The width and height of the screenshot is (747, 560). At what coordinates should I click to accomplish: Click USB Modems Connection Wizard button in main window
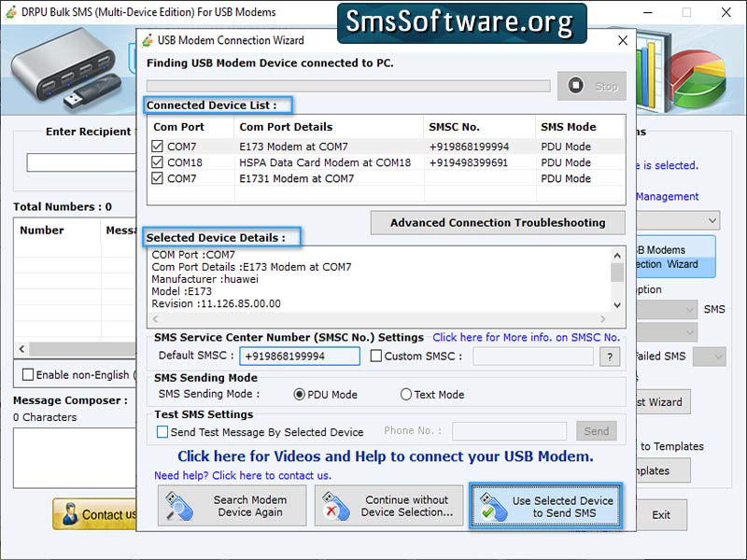click(675, 257)
